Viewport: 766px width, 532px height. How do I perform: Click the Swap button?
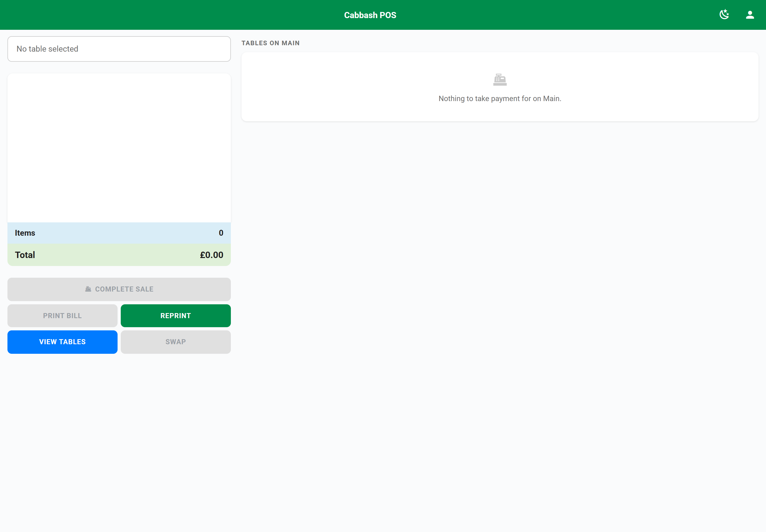click(176, 342)
